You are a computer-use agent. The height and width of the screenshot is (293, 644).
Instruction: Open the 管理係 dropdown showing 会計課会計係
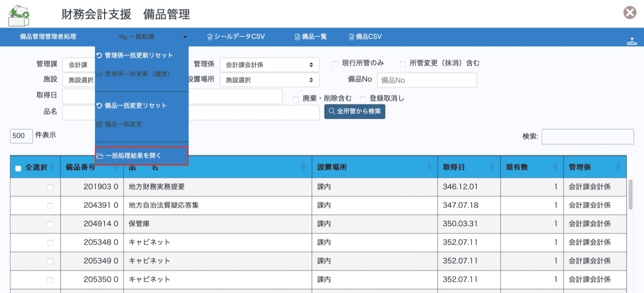click(x=269, y=64)
